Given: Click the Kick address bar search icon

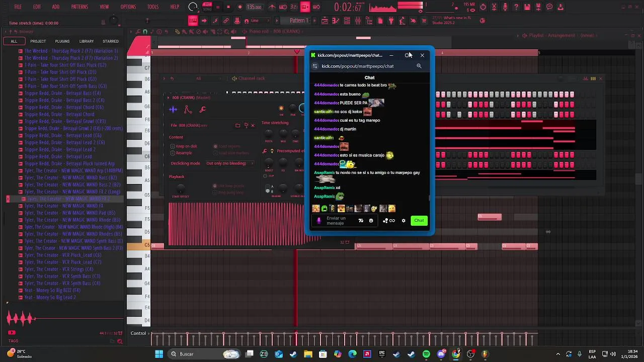Looking at the screenshot, I should coord(419,66).
